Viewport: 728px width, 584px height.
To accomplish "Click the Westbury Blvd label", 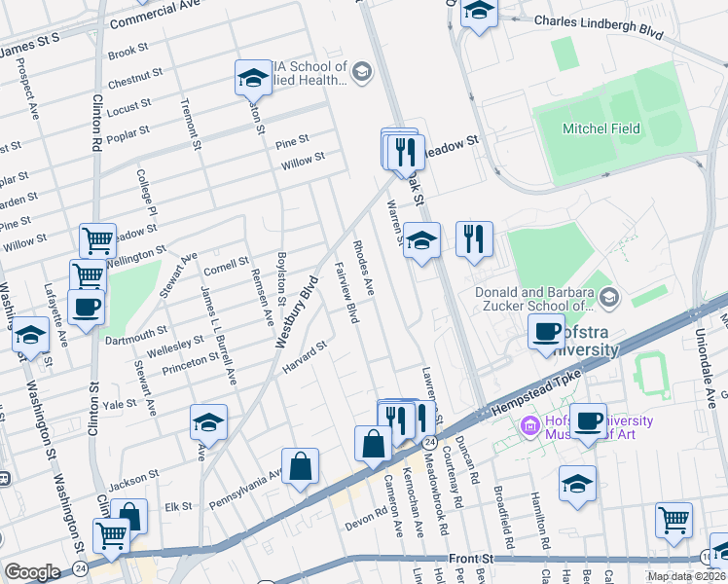I will [297, 312].
